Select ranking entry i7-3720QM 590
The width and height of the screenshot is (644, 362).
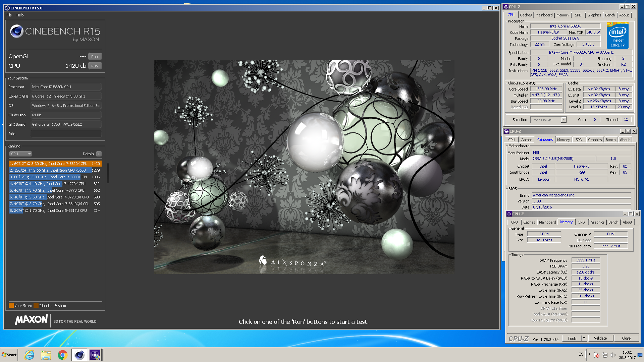tap(55, 197)
